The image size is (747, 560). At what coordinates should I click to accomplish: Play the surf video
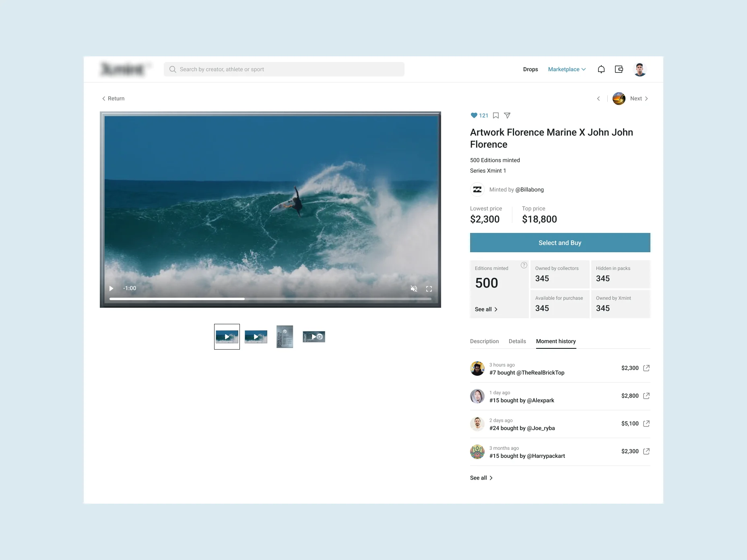pyautogui.click(x=111, y=288)
